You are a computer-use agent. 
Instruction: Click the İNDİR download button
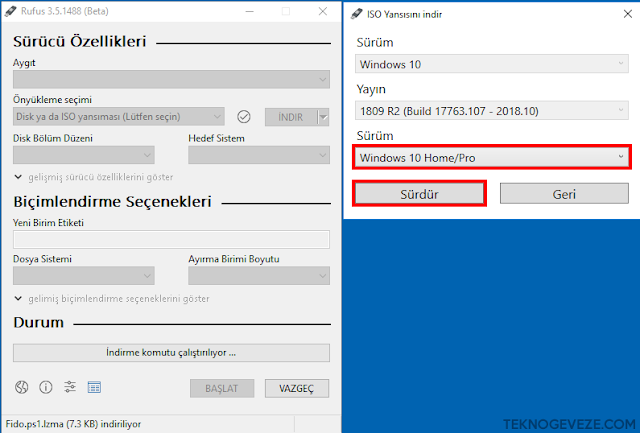291,117
